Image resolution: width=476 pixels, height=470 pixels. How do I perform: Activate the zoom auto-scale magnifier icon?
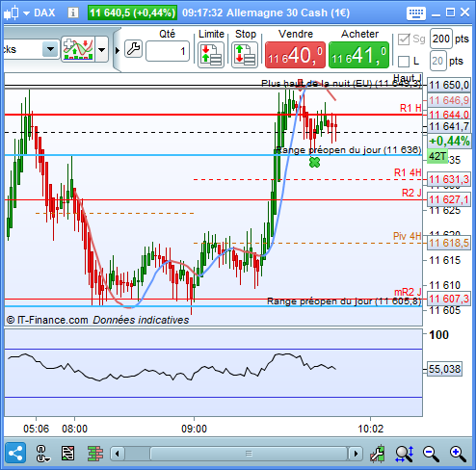tap(405, 454)
